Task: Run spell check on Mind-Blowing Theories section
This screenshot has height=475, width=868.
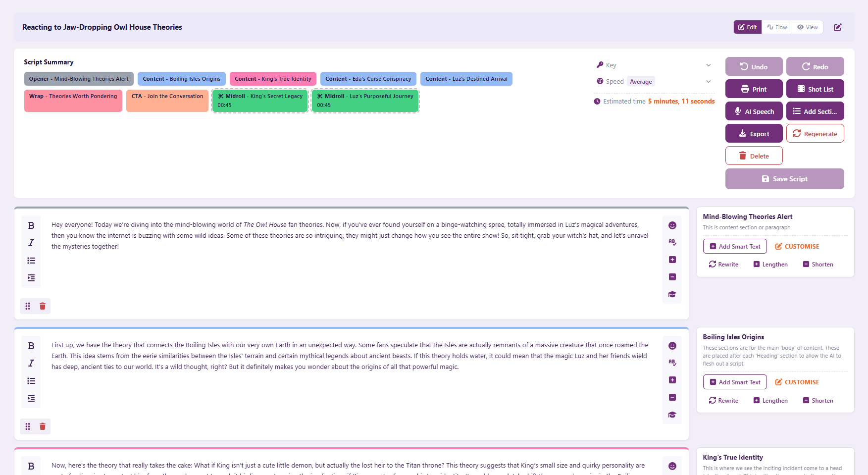Action: click(x=672, y=242)
